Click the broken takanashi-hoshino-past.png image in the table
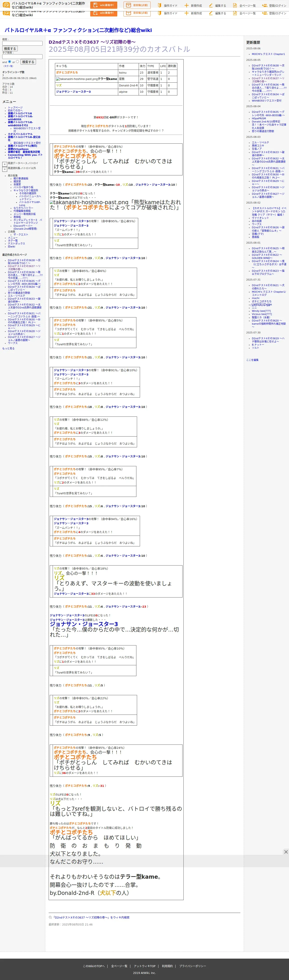The width and height of the screenshot is (289, 980). pyautogui.click(x=77, y=79)
